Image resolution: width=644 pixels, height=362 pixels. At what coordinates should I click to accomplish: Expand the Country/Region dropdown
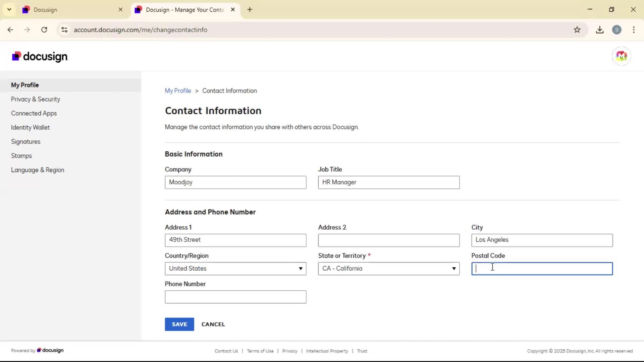(235, 269)
